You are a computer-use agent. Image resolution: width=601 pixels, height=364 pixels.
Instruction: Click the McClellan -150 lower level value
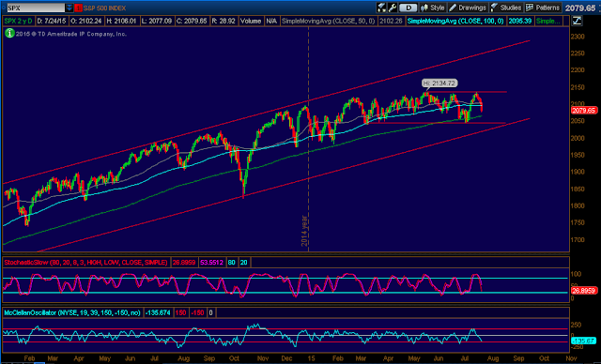(197, 312)
